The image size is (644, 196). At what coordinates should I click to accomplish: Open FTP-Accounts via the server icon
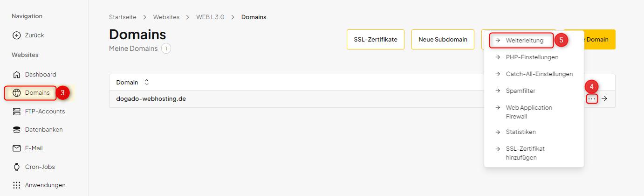(x=17, y=111)
